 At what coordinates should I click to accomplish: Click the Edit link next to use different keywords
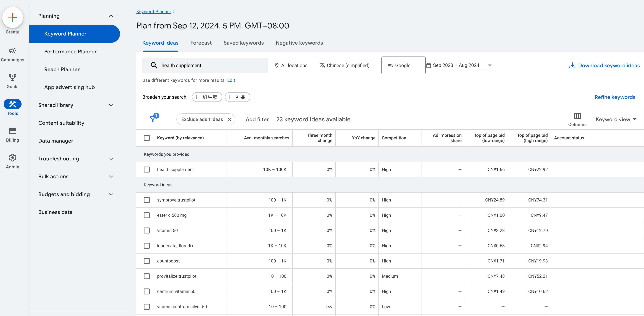(x=231, y=80)
